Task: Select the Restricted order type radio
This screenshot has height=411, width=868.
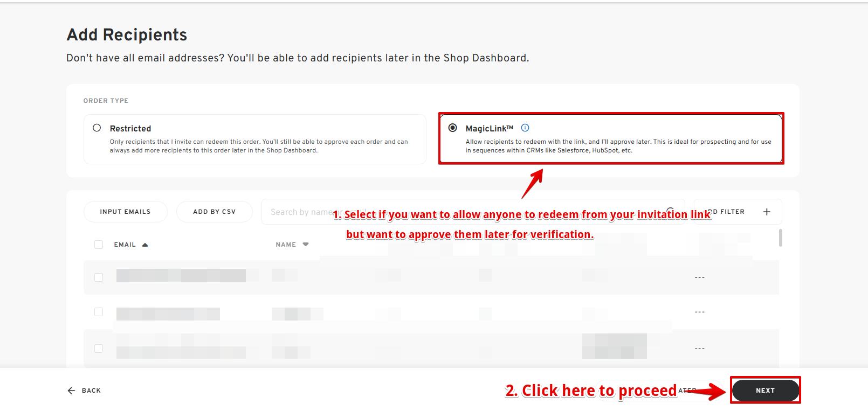Action: [x=97, y=128]
